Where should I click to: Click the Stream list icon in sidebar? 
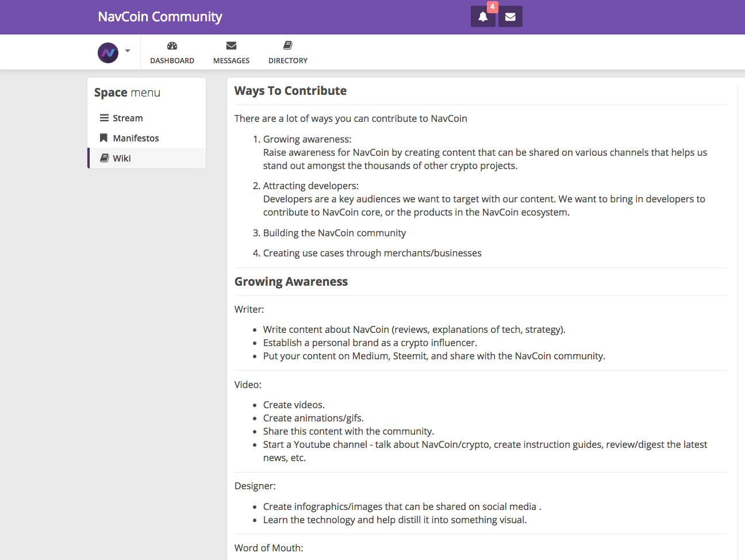click(x=104, y=118)
